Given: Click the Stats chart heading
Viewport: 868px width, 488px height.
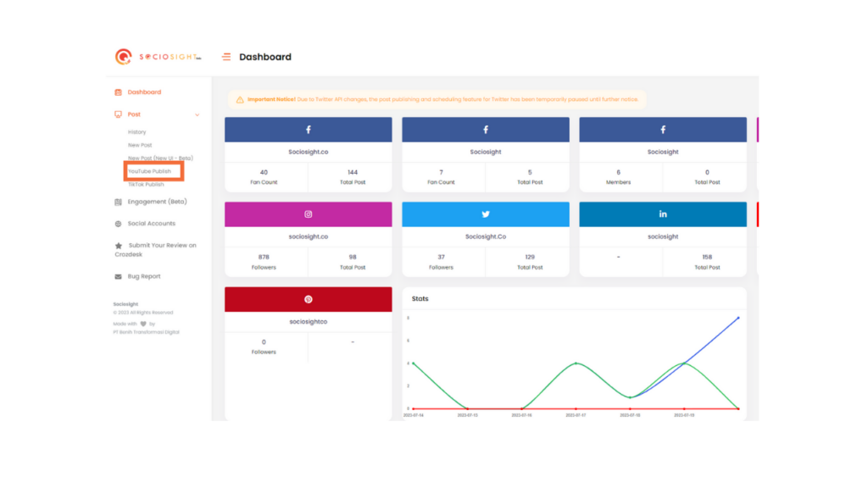Looking at the screenshot, I should pyautogui.click(x=420, y=299).
